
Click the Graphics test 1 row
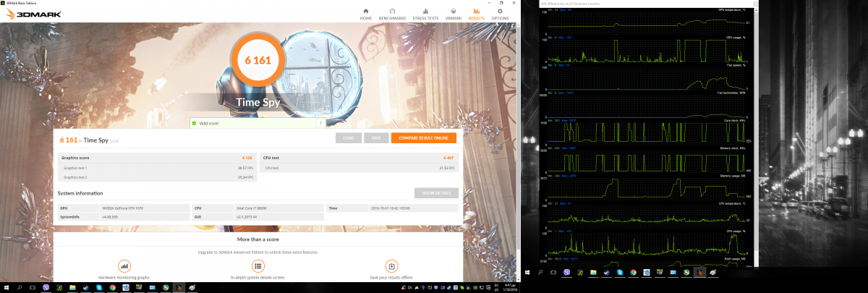pyautogui.click(x=157, y=167)
